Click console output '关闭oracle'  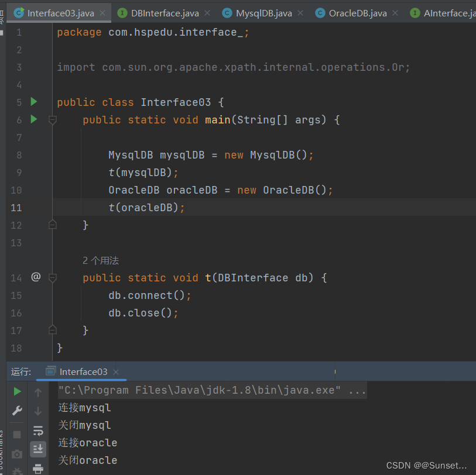[x=87, y=460]
